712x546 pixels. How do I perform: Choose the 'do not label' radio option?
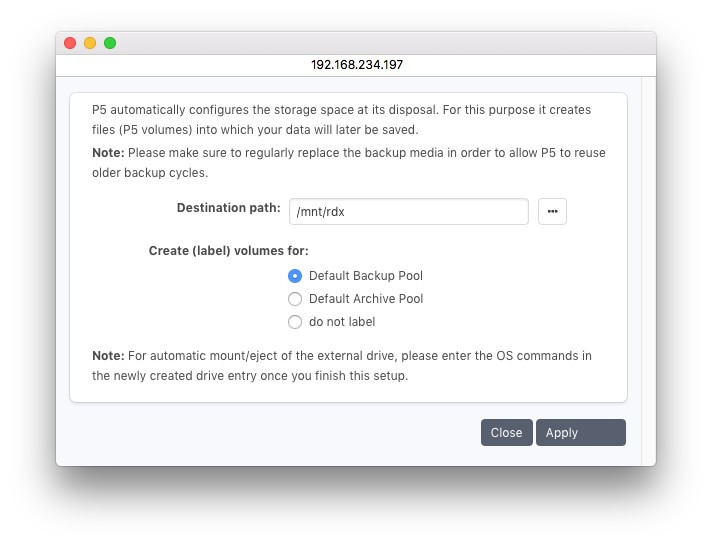pos(295,322)
